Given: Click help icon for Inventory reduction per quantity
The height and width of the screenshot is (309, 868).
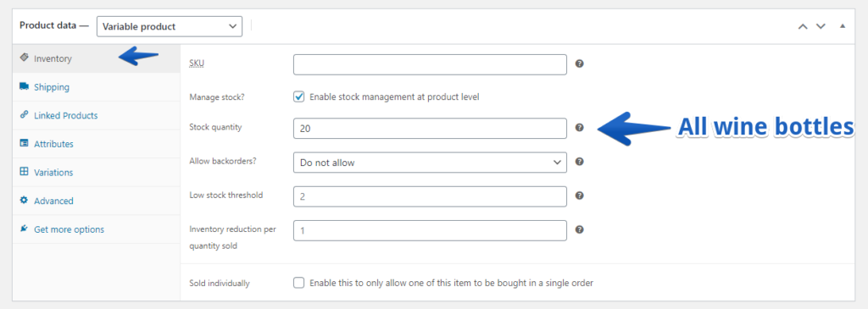Looking at the screenshot, I should click(580, 230).
